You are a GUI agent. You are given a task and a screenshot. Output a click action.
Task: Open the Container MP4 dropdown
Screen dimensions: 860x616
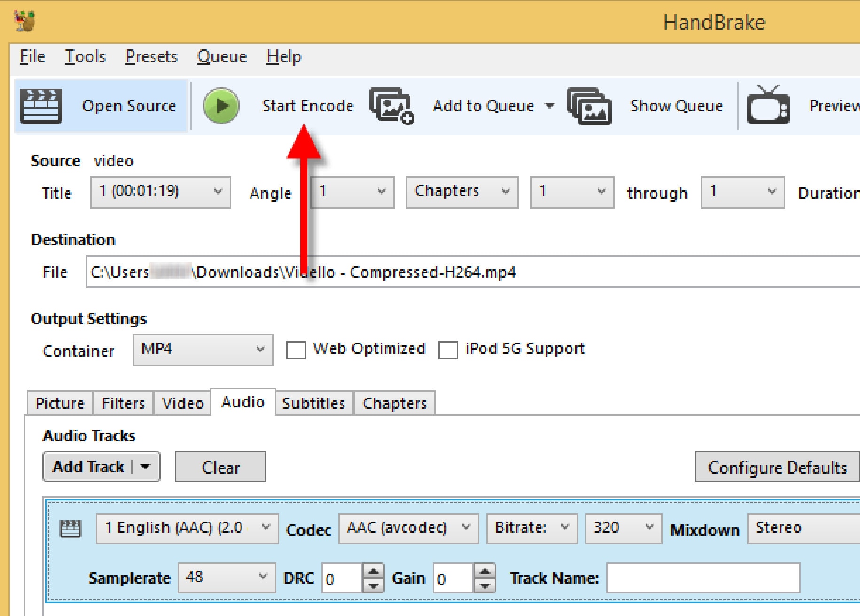pos(203,350)
